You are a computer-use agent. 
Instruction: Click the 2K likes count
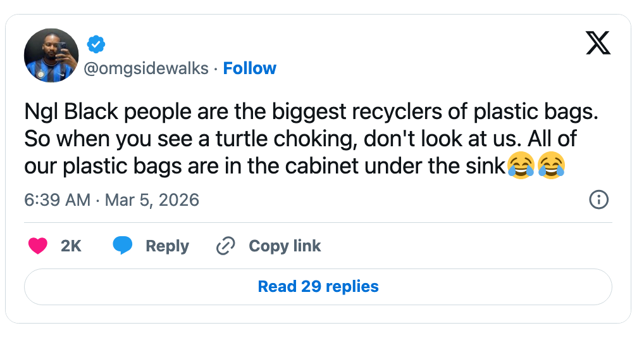point(71,246)
